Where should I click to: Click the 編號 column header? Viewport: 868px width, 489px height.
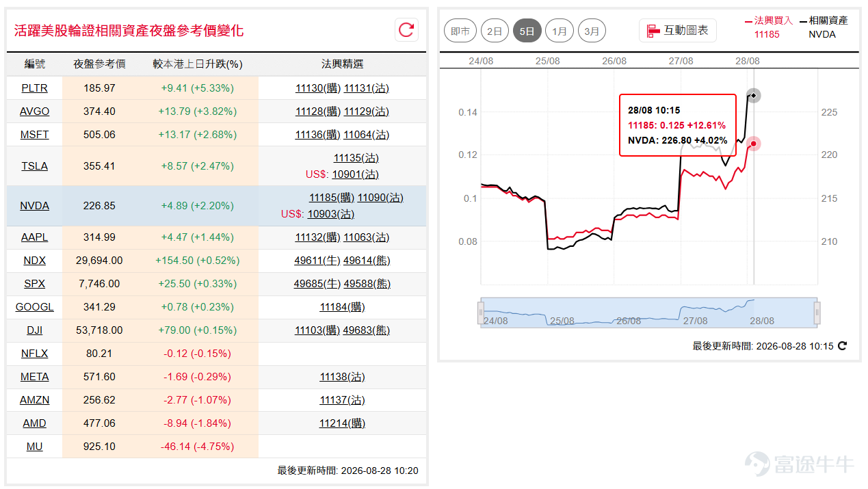click(x=35, y=64)
